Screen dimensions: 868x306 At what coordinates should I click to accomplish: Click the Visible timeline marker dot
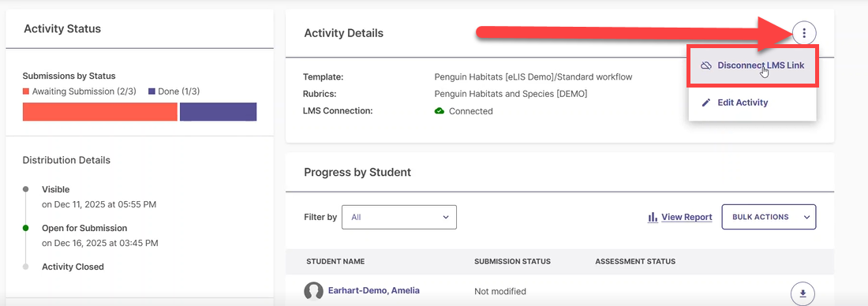[25, 189]
